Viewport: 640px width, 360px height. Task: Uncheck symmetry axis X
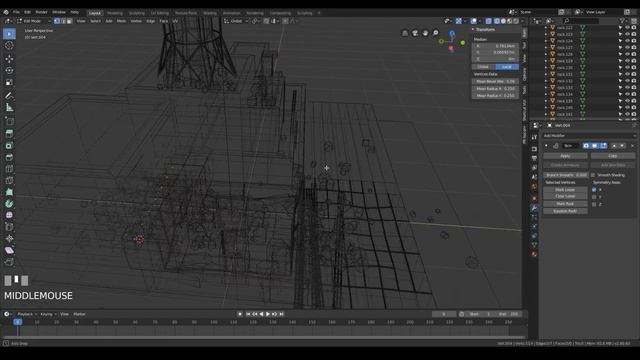point(594,190)
